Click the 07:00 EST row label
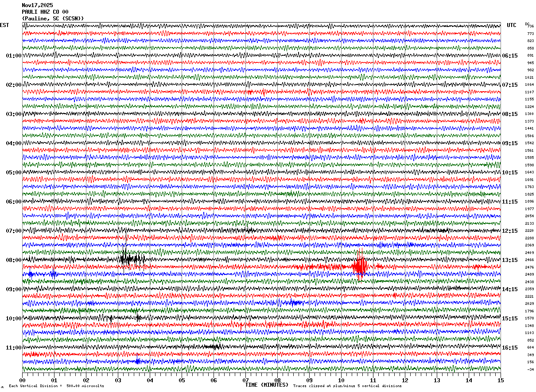 pos(13,231)
